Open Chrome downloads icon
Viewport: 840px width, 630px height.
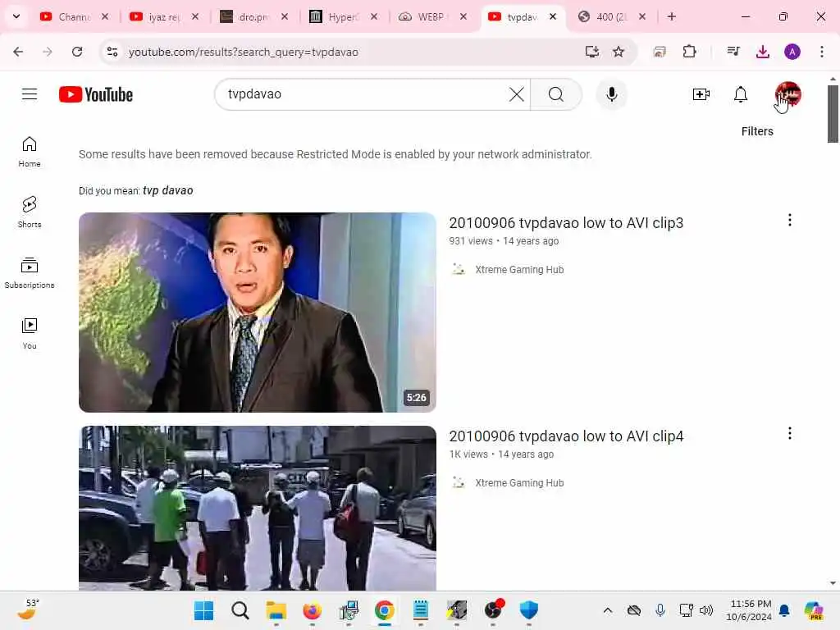762,52
